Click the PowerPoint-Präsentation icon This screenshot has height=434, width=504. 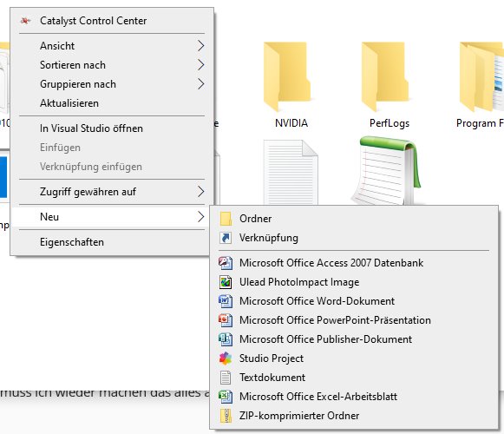coord(226,320)
